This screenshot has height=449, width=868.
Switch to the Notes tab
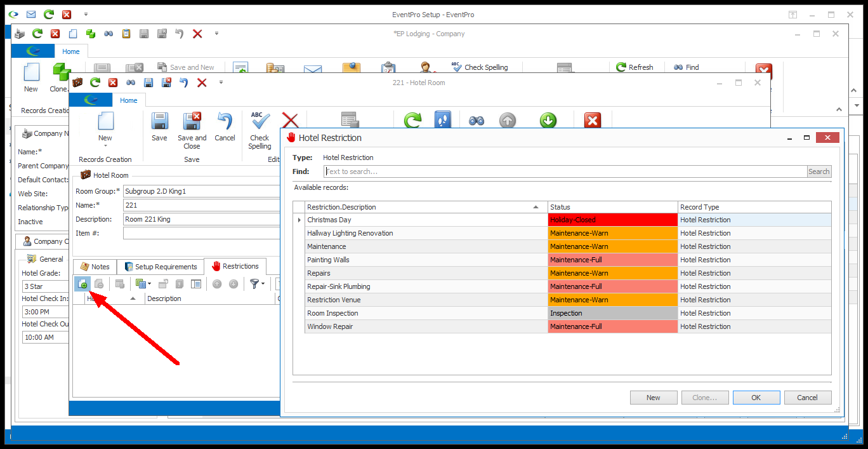pos(95,267)
